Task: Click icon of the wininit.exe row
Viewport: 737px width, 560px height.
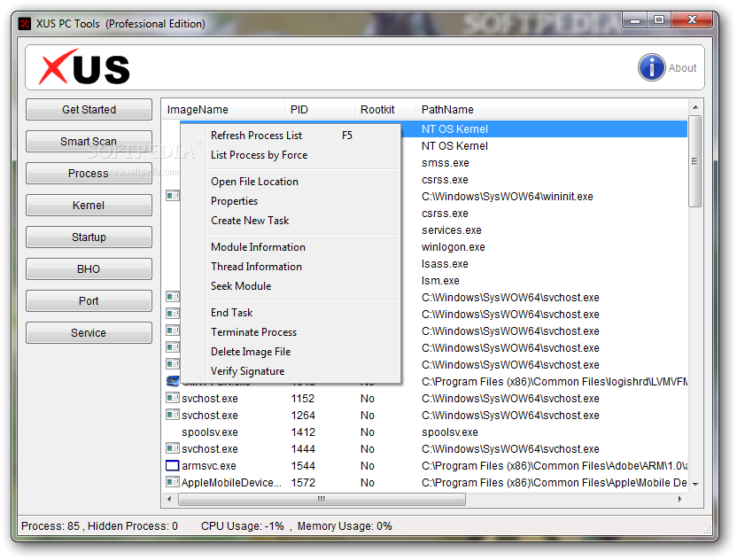Action: coord(173,195)
